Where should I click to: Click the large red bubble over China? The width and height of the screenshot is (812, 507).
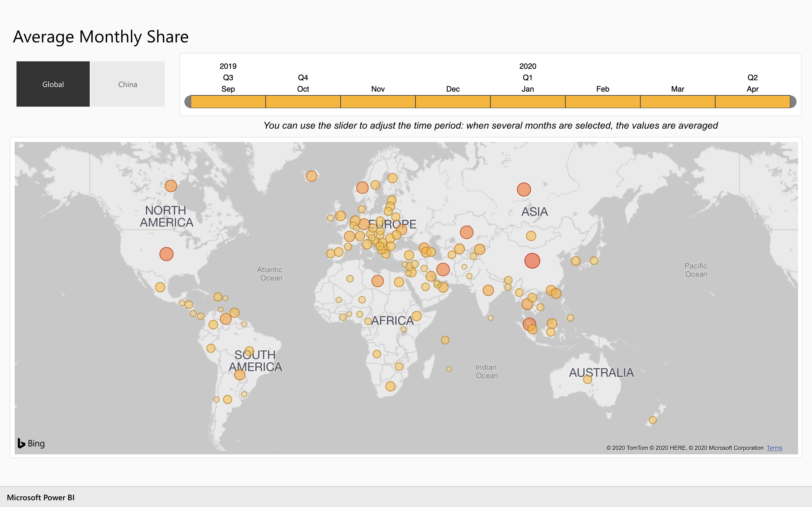[x=532, y=261]
